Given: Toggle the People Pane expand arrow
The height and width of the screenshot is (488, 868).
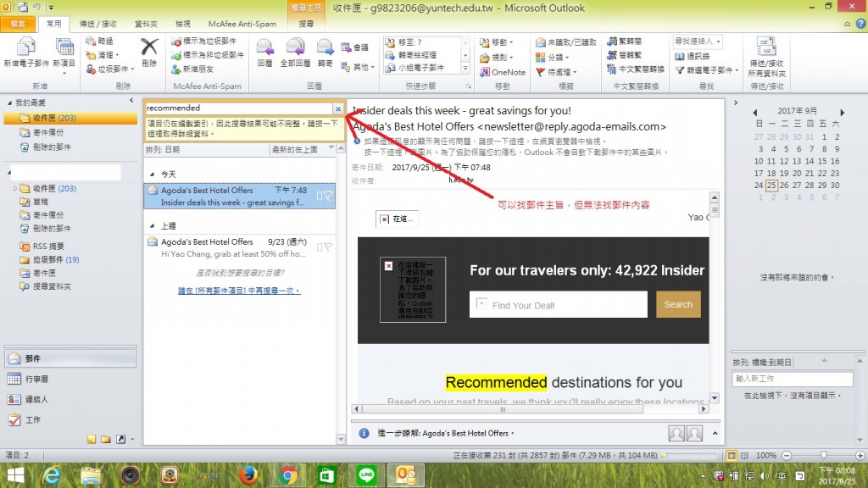Looking at the screenshot, I should click(x=715, y=433).
